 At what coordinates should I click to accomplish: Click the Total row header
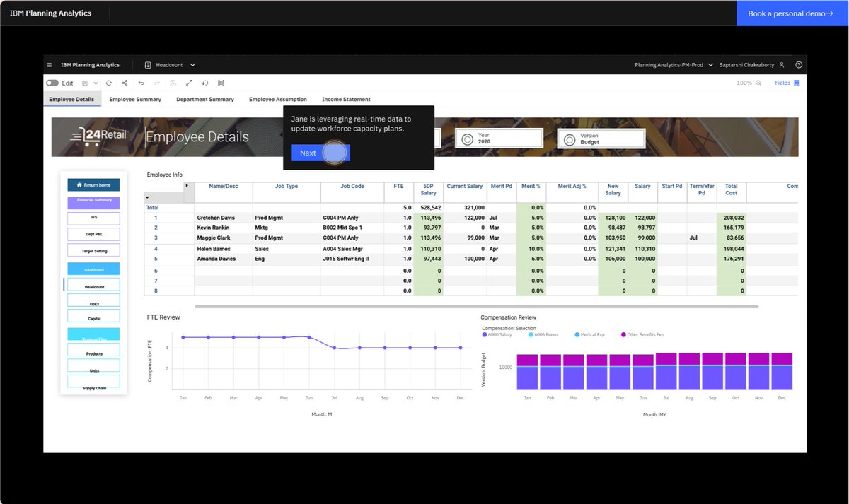point(169,208)
